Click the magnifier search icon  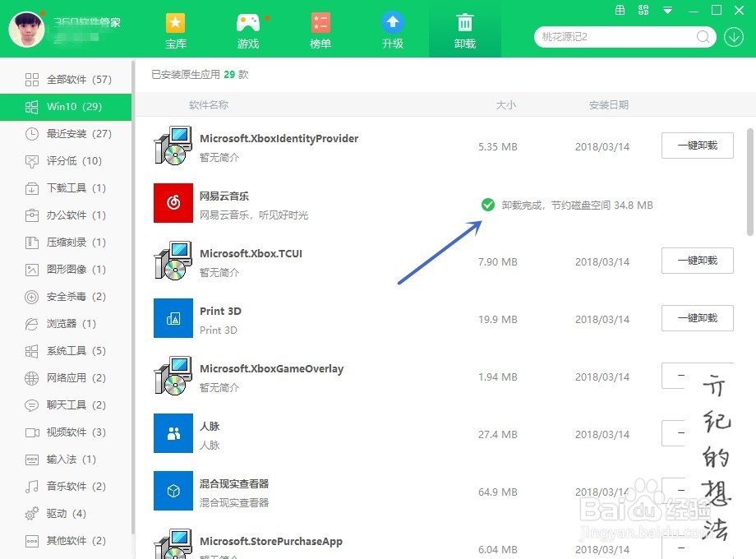[x=703, y=37]
